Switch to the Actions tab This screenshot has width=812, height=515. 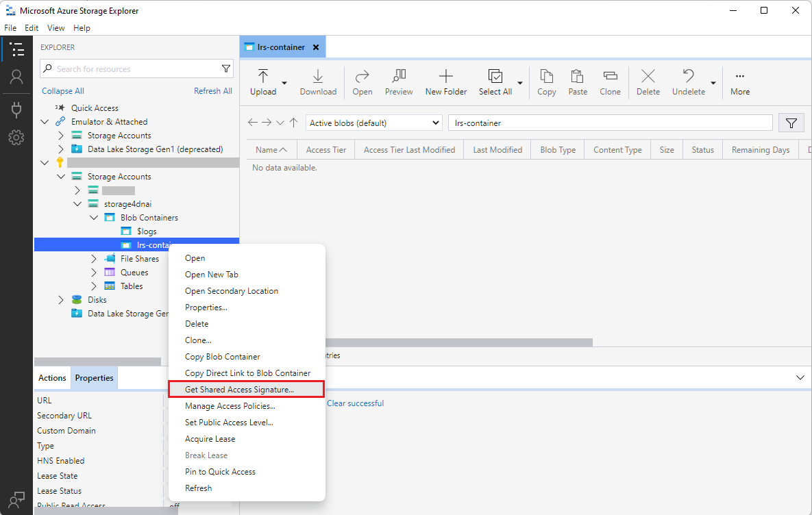pyautogui.click(x=52, y=378)
